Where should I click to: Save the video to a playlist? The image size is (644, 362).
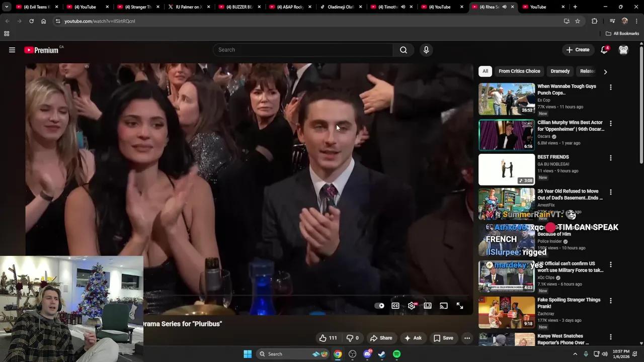coord(444,338)
